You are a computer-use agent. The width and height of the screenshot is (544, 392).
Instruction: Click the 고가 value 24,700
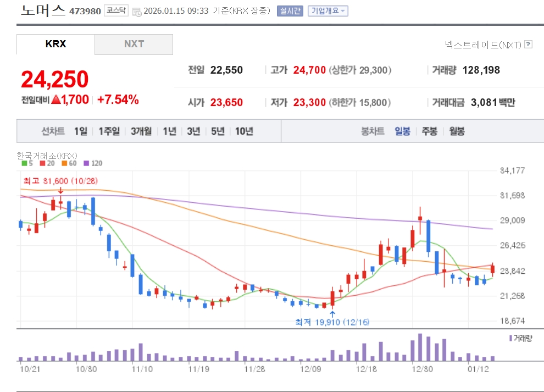coord(309,70)
